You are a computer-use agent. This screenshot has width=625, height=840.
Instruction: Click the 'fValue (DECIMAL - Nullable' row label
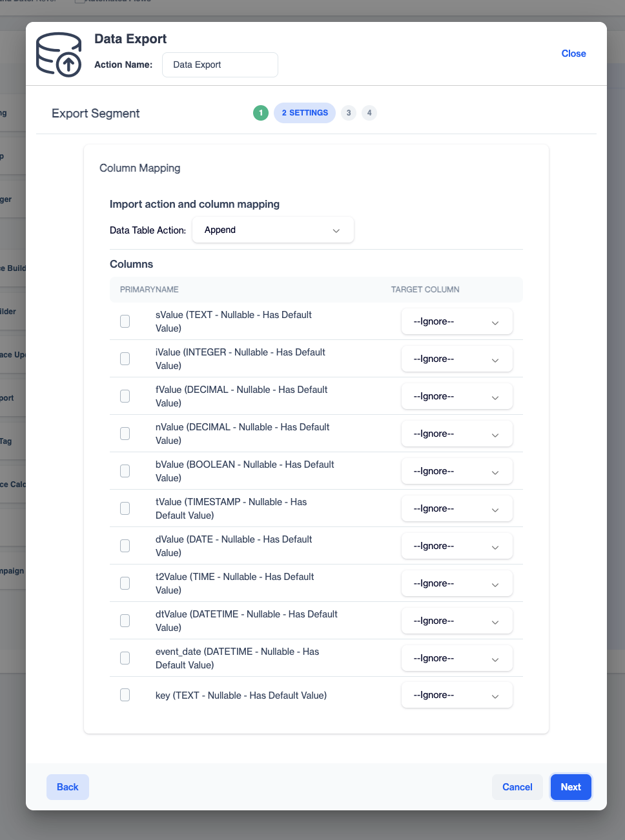[241, 396]
